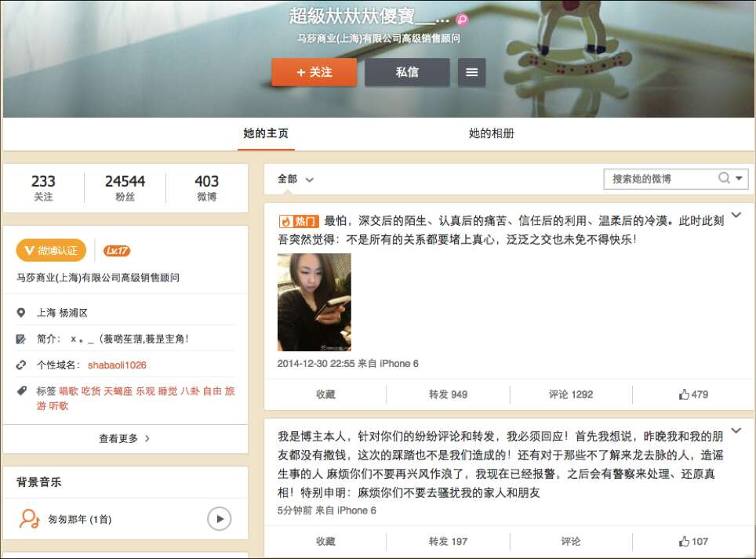Open the 乐观 tag
This screenshot has width=756, height=559.
146,391
